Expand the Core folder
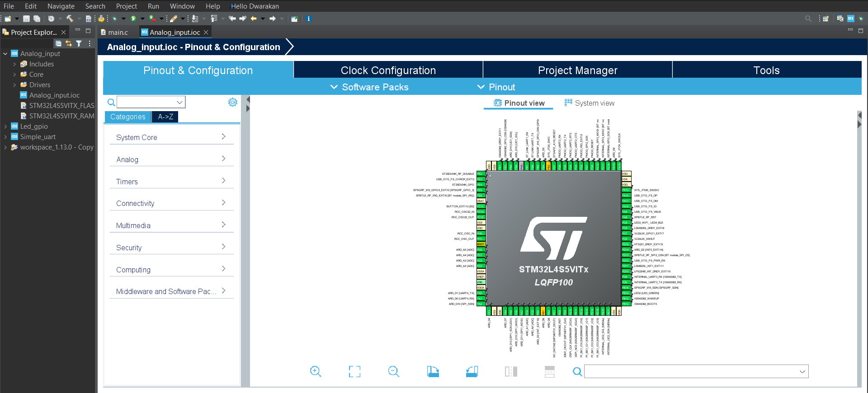 14,75
